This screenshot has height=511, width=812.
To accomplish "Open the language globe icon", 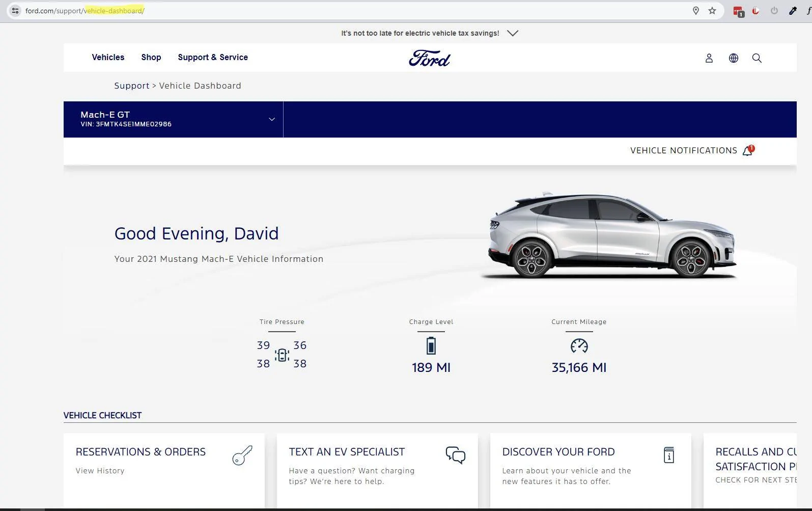I will pyautogui.click(x=733, y=58).
